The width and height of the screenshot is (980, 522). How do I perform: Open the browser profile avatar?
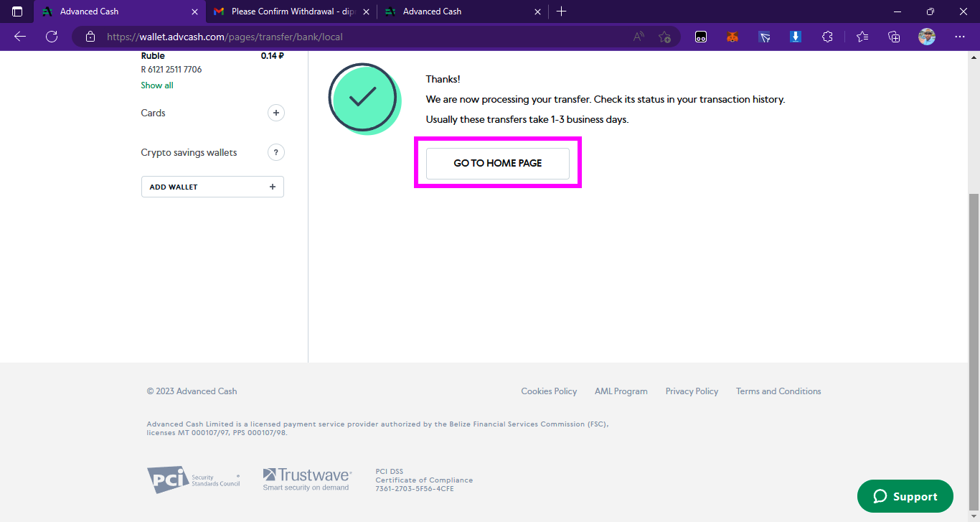(x=927, y=37)
